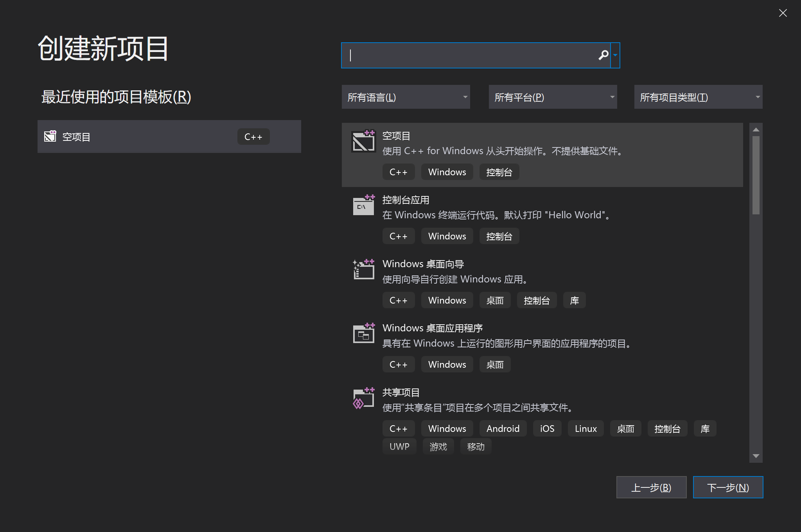This screenshot has width=801, height=532.
Task: Click the scrollbar up arrow
Action: tap(756, 129)
